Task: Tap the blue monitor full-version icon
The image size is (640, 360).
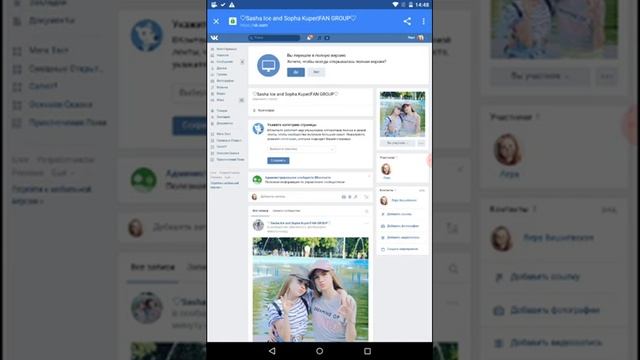Action: (x=268, y=65)
